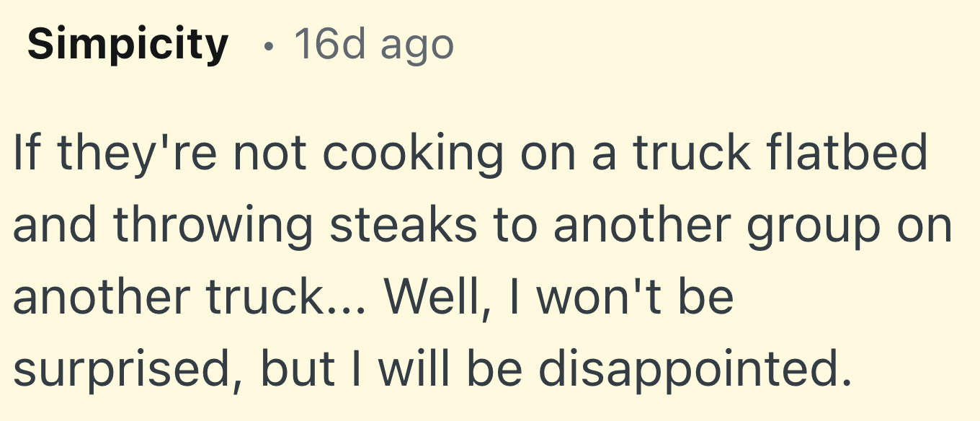Click the word "If" starting the comment
The height and width of the screenshot is (421, 980).
(27, 153)
